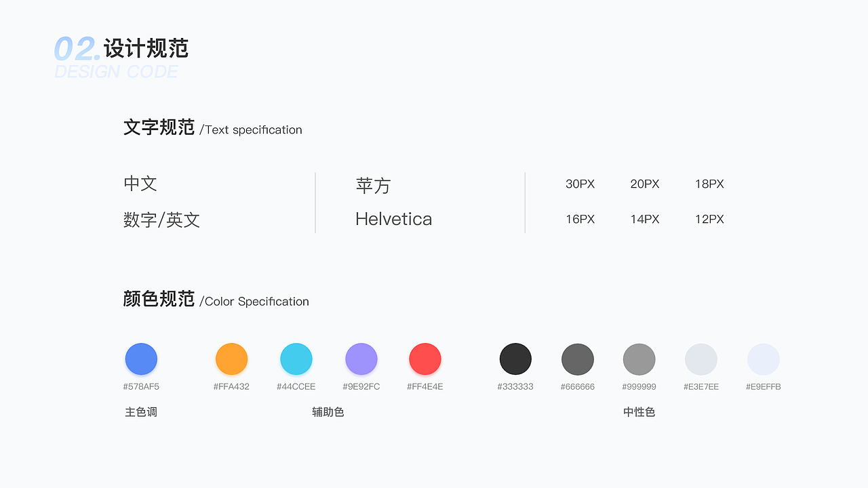Click the 主色调 label

[141, 412]
